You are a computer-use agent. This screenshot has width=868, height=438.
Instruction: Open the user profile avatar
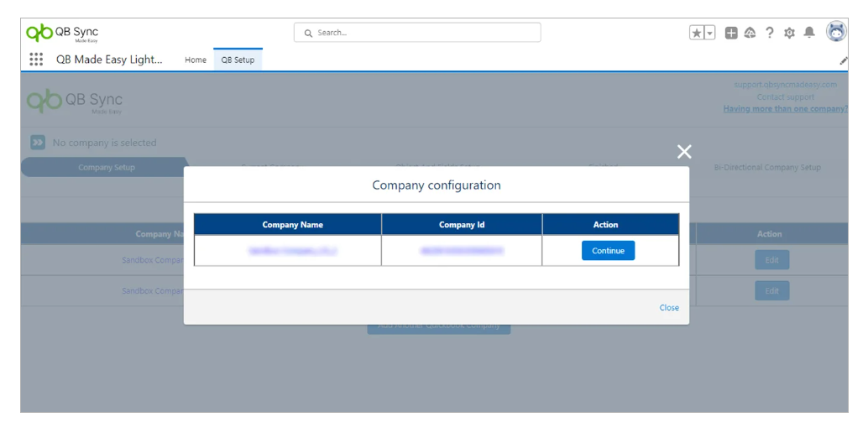[x=836, y=32]
